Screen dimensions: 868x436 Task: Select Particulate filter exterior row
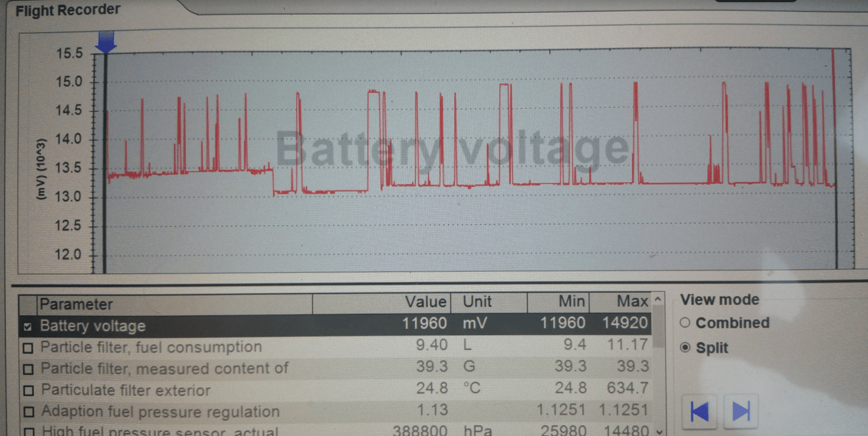coord(335,389)
